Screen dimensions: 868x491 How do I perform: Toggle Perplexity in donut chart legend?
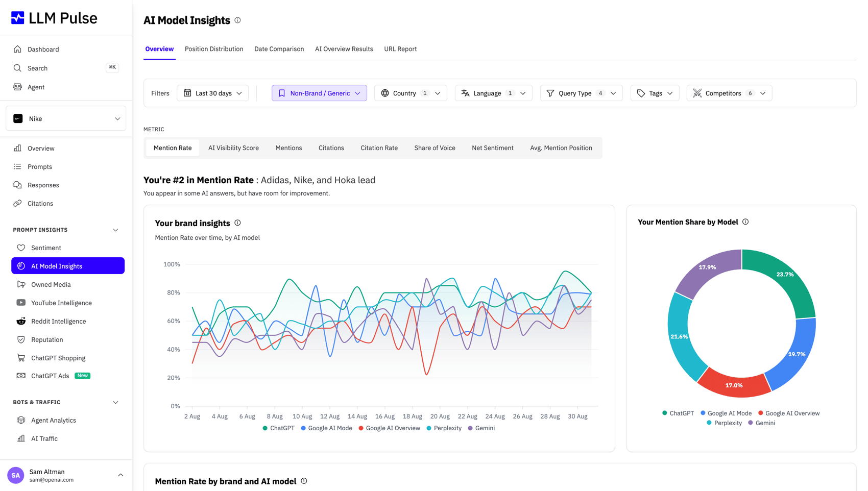(724, 423)
